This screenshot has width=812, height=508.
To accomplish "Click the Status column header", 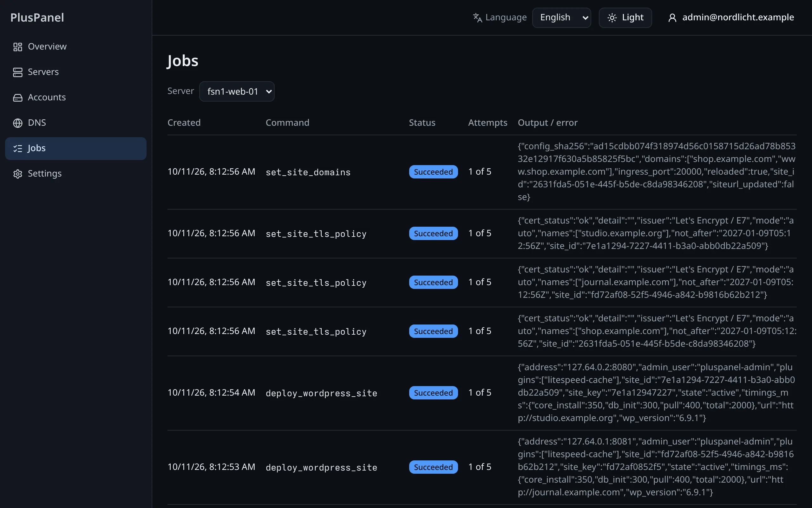I will pos(422,123).
